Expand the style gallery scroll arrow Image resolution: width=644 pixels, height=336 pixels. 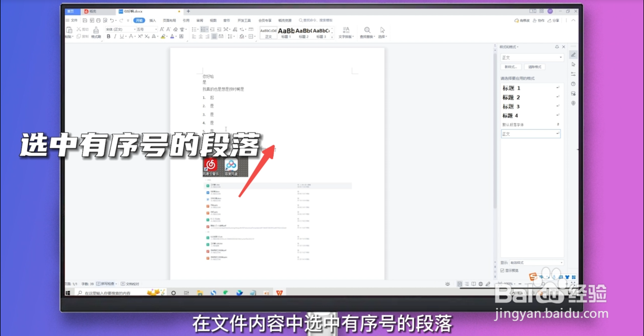(332, 38)
